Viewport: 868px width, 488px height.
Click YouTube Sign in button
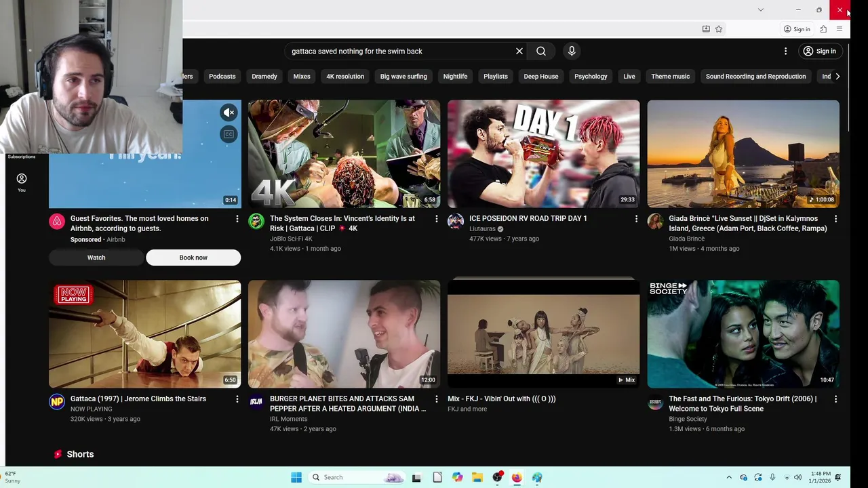[819, 51]
